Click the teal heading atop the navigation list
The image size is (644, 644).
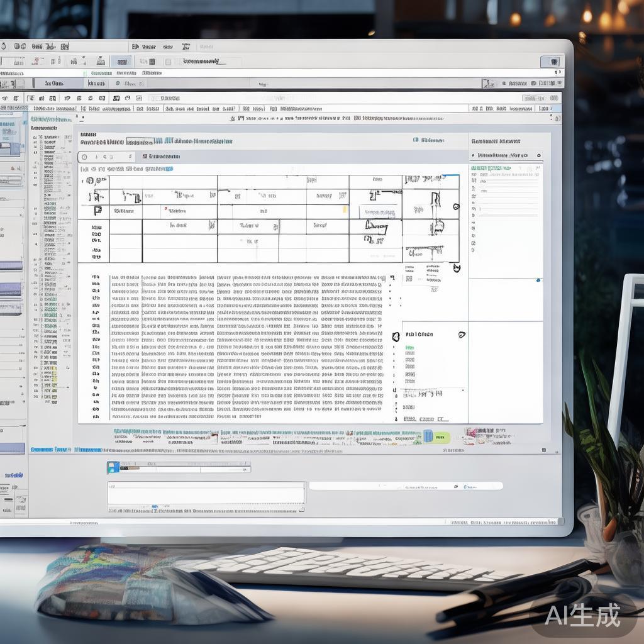[x=51, y=119]
